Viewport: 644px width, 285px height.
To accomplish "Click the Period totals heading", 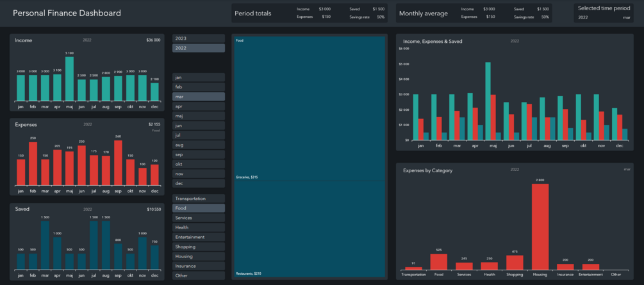I will pos(253,13).
